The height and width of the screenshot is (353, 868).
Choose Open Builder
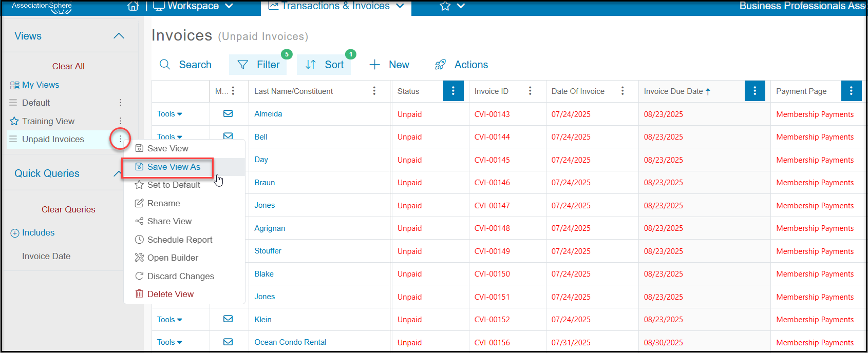tap(173, 258)
